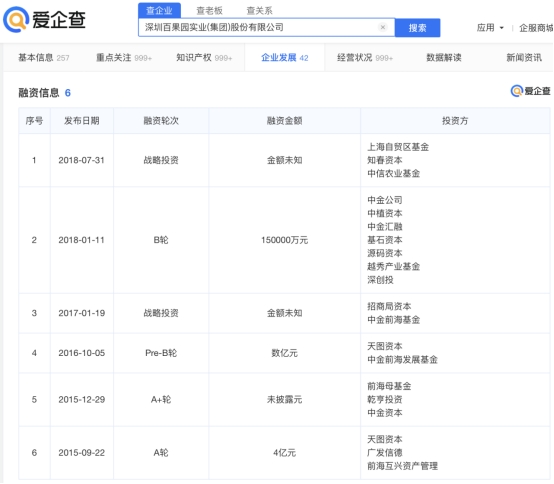Click investor 前海互兴资产管理
The height and width of the screenshot is (484, 554).
[402, 466]
